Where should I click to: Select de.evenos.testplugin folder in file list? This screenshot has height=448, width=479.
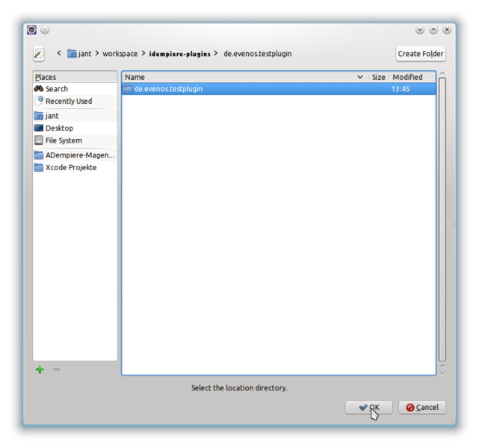point(168,89)
